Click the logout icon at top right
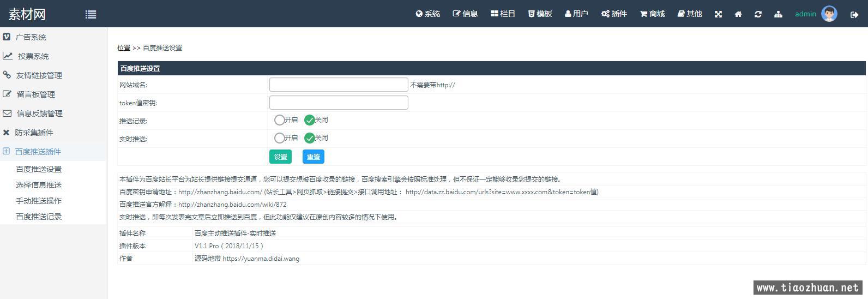Screen dimensions: 868x299 click(854, 15)
